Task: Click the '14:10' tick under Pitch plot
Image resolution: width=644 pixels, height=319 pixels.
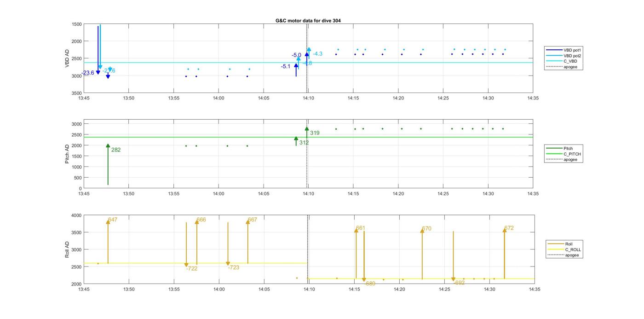Action: [x=308, y=194]
